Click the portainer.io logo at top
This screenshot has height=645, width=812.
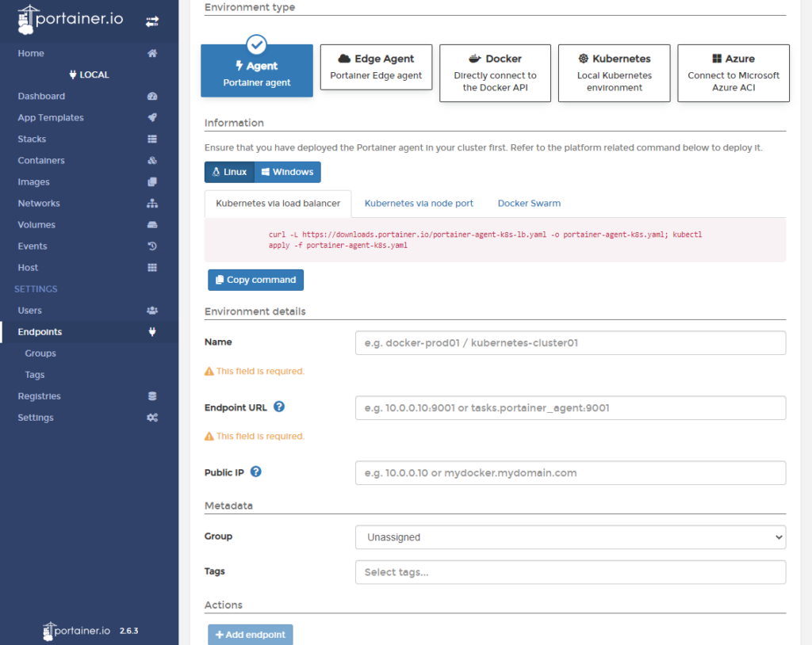pyautogui.click(x=71, y=20)
